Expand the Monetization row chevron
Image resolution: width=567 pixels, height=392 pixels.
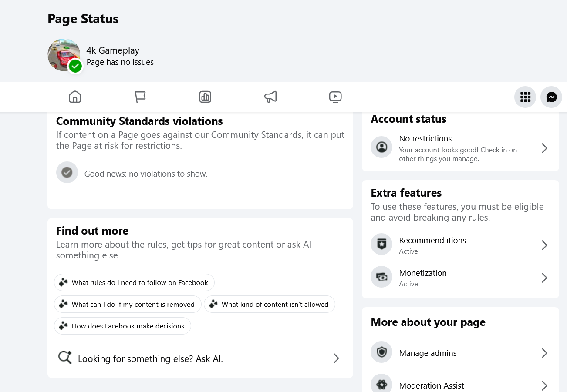click(x=544, y=278)
